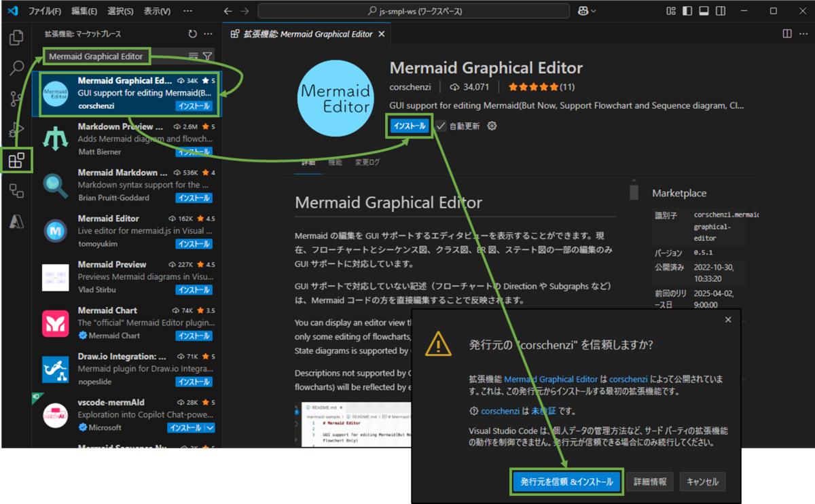Open Mermaid Graphical Editor link in dialog
Image resolution: width=815 pixels, height=504 pixels.
[551, 379]
